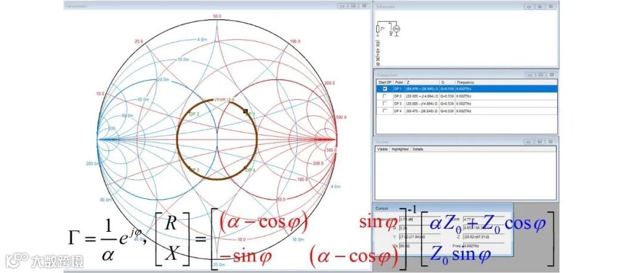Click the Q=0.530 cell of DP 2

coord(447,96)
